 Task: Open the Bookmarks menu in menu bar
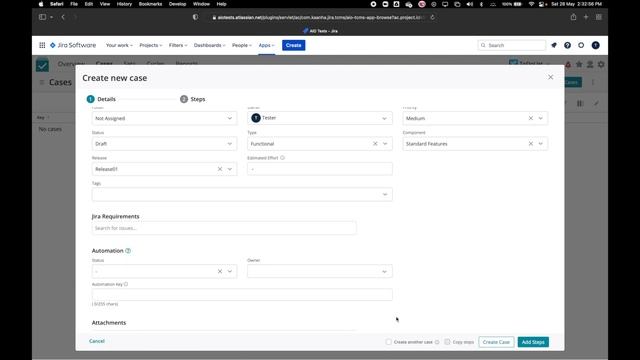pos(150,4)
